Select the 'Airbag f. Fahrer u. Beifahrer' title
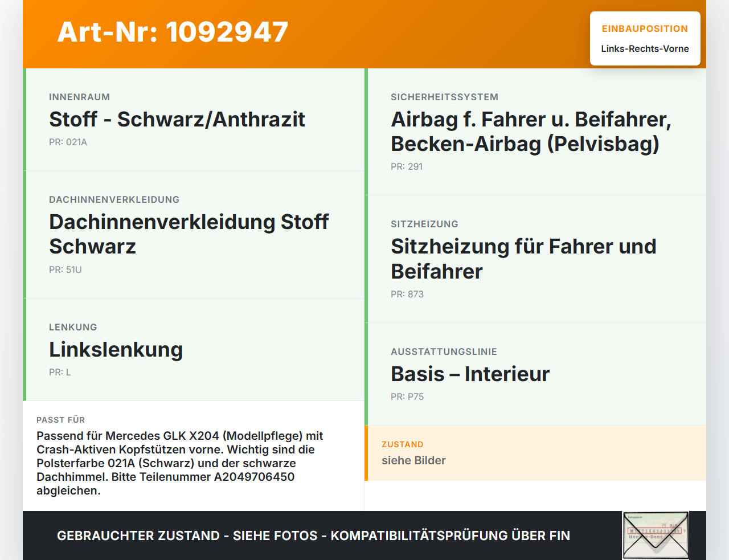 pyautogui.click(x=531, y=132)
